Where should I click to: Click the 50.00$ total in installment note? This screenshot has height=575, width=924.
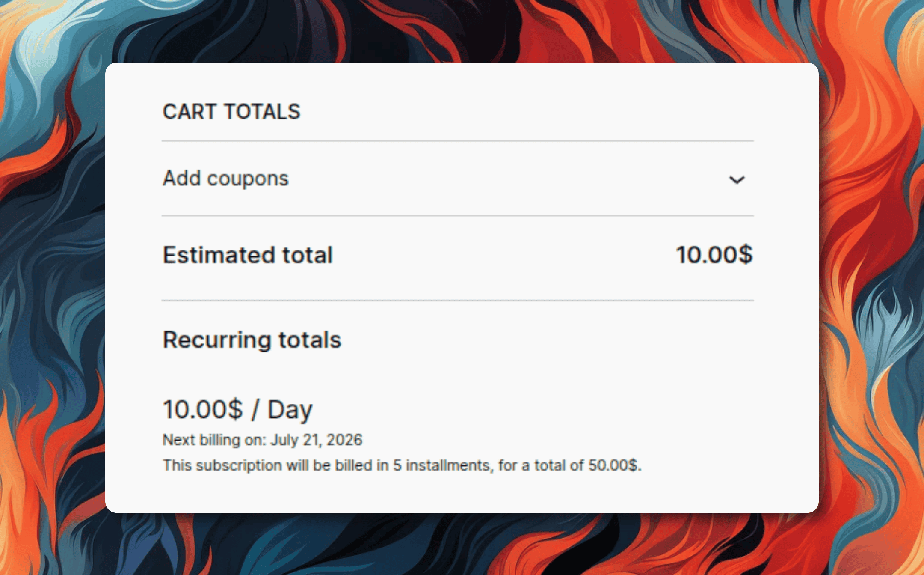click(613, 465)
